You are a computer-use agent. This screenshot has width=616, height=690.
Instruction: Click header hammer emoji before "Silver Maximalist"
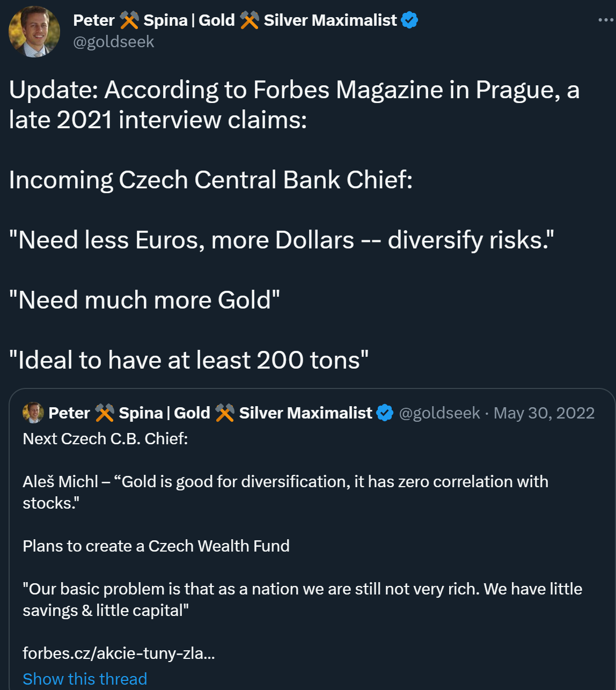250,20
